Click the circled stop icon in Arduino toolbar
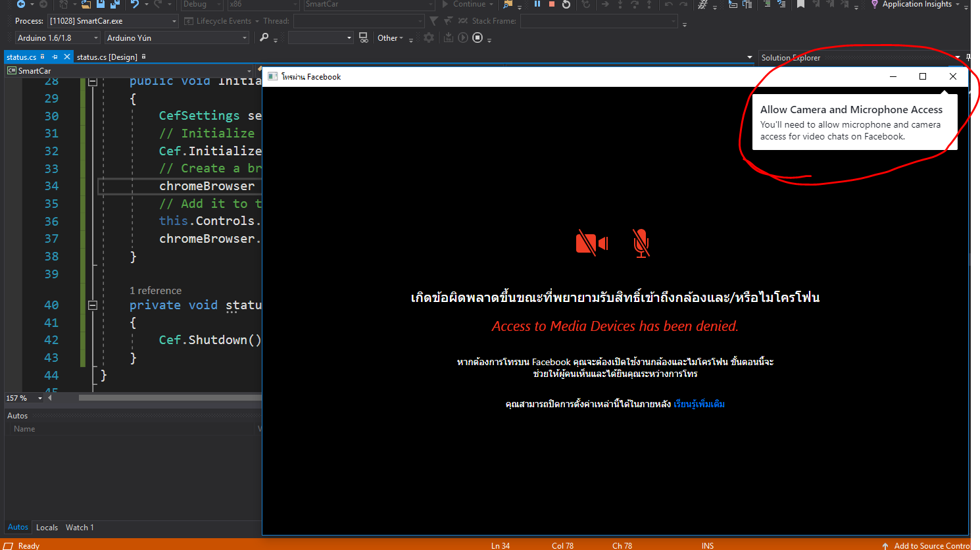This screenshot has height=550, width=980. (x=478, y=37)
